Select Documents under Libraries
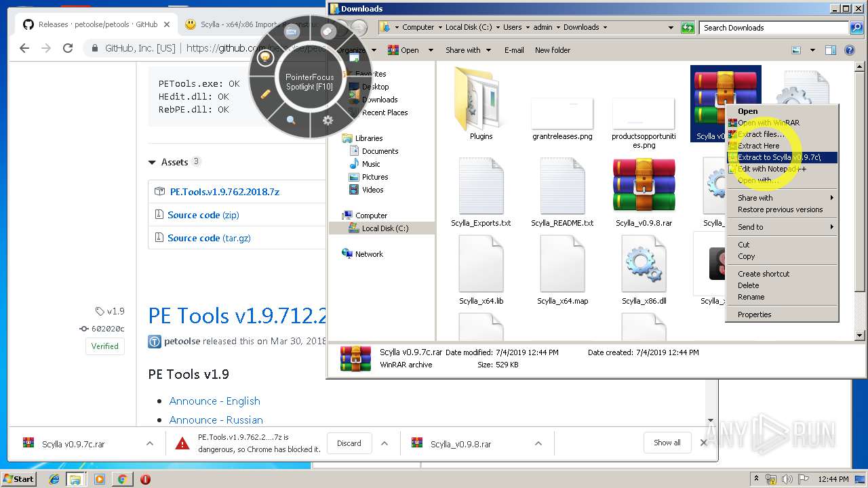The width and height of the screenshot is (868, 488). [380, 151]
